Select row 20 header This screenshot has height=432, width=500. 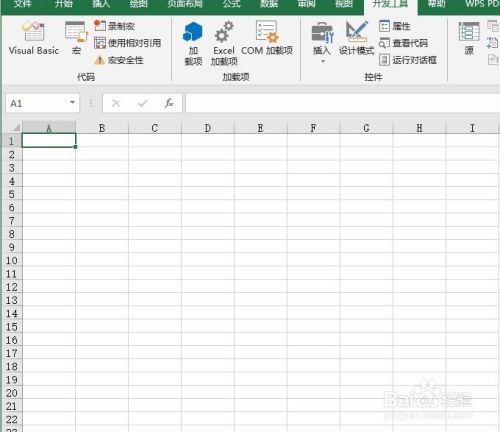(x=12, y=393)
